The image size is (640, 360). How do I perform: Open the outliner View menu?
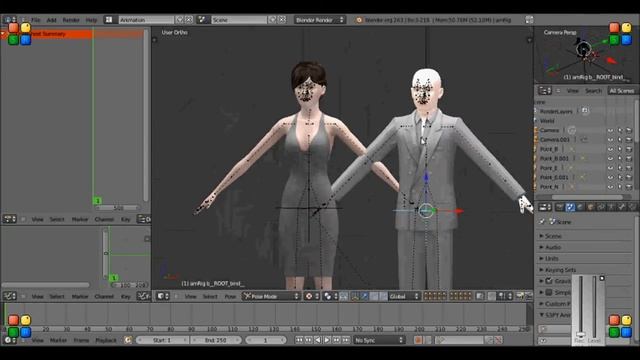[573, 91]
